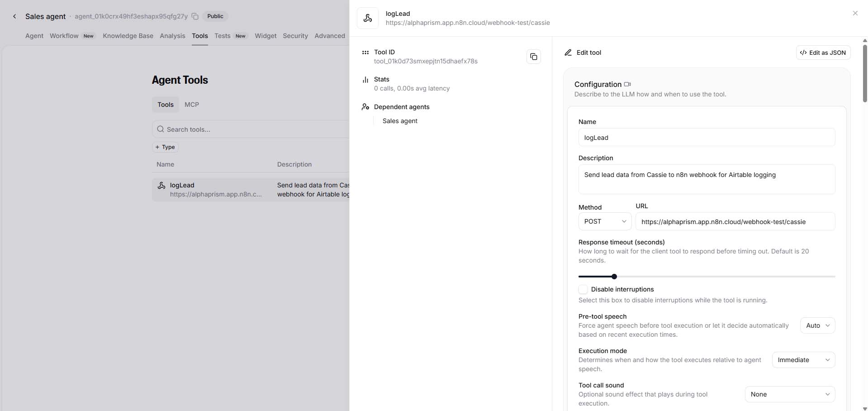The image size is (868, 411).
Task: Switch to the Agent tab
Action: pyautogui.click(x=34, y=36)
